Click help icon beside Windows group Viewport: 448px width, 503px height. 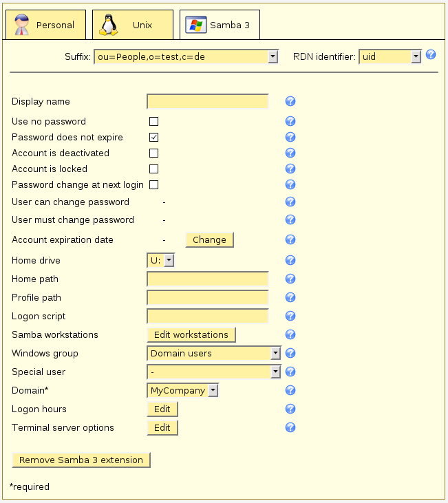click(x=290, y=354)
